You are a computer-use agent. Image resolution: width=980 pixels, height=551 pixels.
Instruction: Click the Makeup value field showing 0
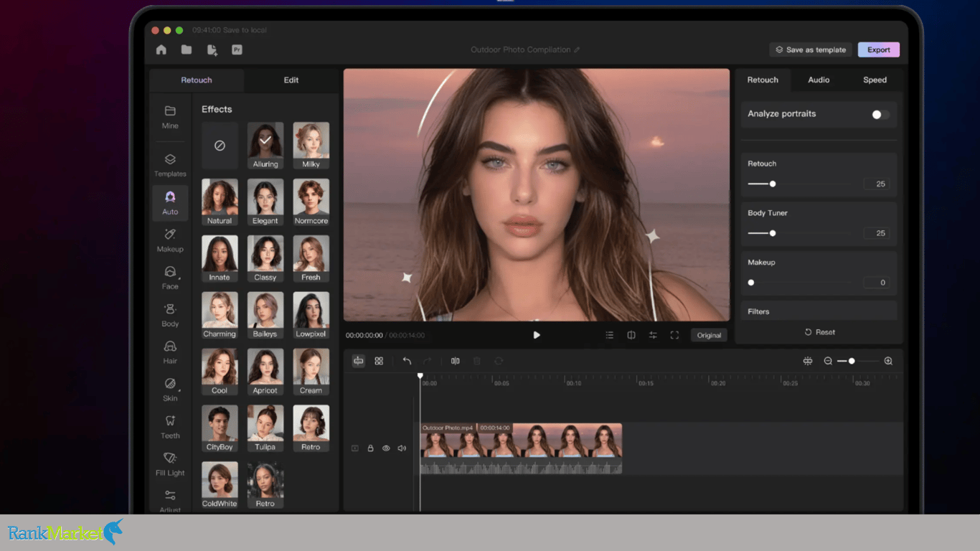877,283
